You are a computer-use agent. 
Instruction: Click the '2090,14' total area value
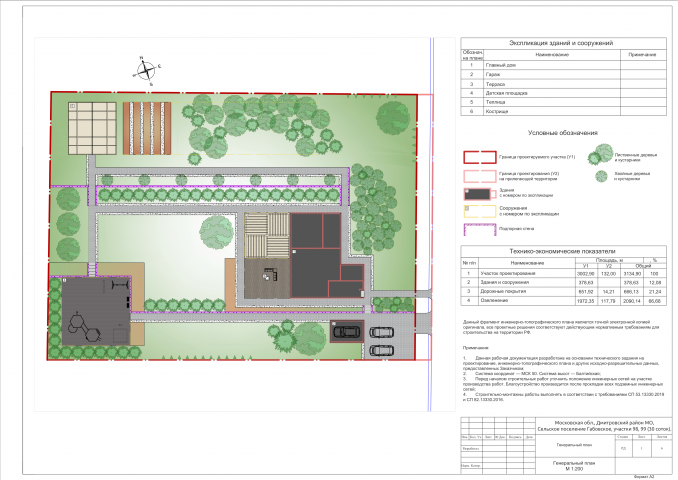click(632, 301)
